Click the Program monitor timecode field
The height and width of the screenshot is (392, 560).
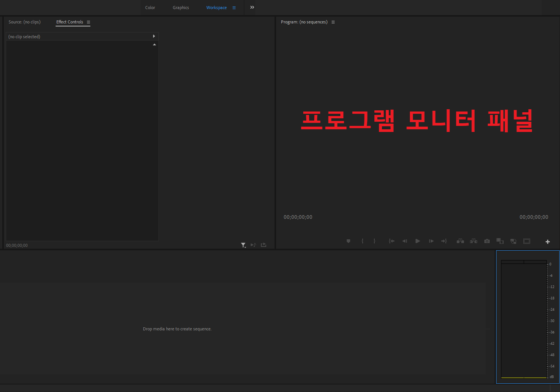point(298,217)
